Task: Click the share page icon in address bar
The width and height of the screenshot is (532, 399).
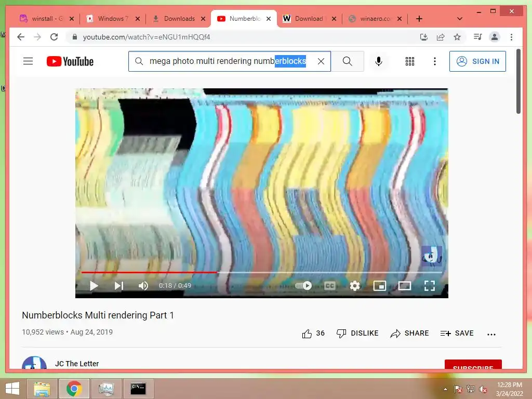Action: [441, 37]
